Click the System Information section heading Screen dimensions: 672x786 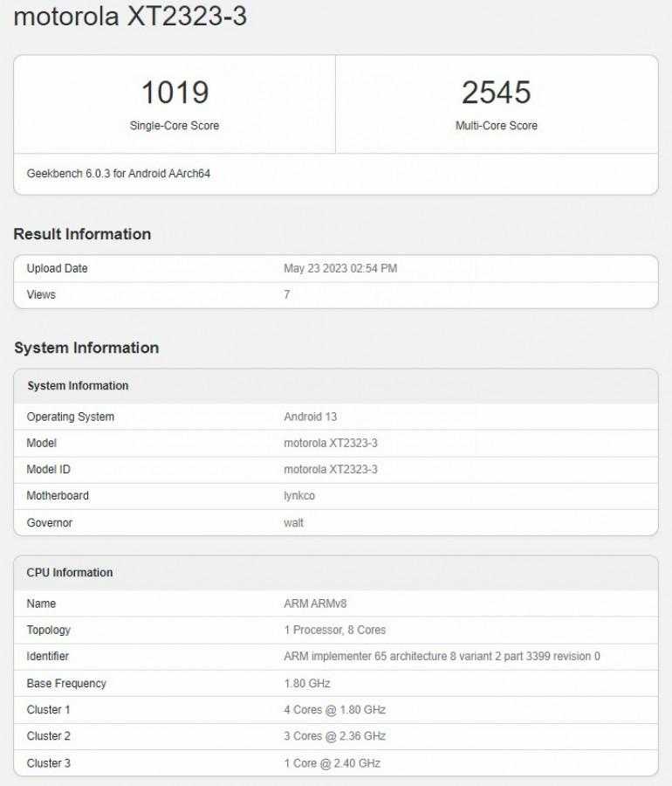pyautogui.click(x=86, y=348)
